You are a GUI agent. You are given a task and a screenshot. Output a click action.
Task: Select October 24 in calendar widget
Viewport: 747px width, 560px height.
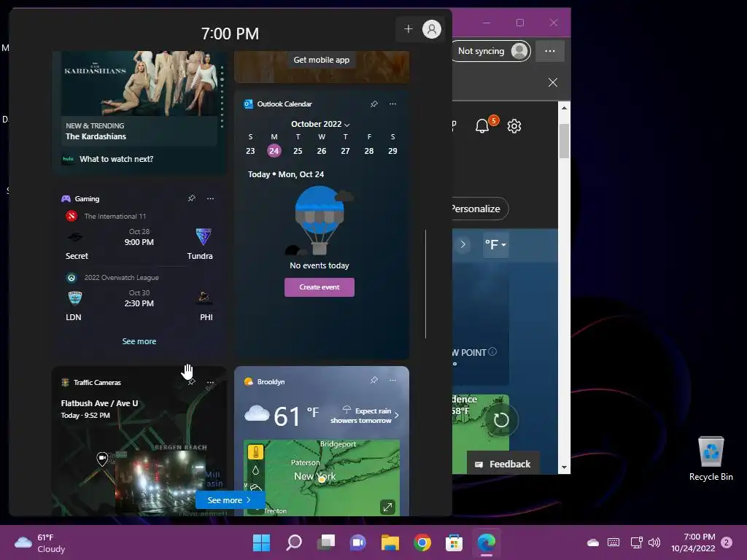274,151
